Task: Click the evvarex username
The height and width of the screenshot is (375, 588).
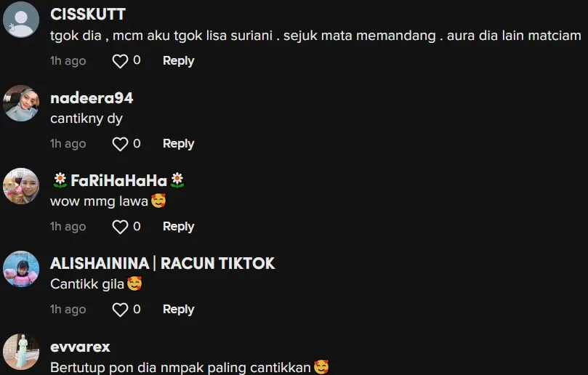Action: pos(80,347)
